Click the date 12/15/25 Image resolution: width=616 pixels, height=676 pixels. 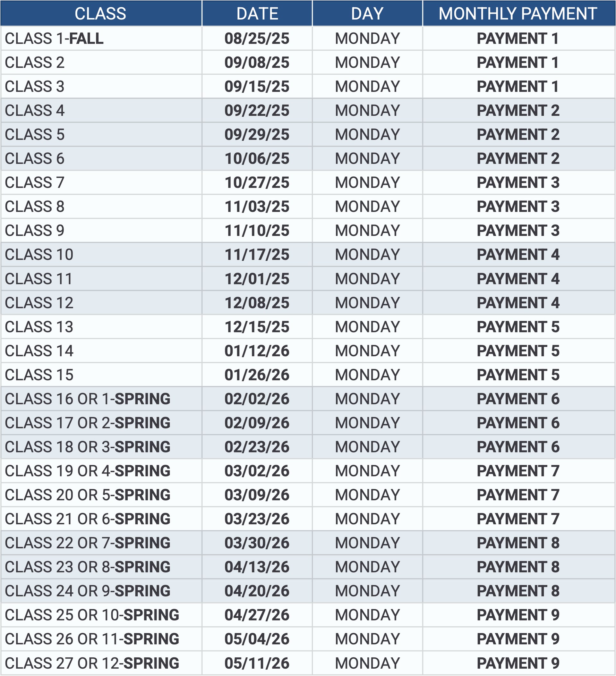coord(257,327)
